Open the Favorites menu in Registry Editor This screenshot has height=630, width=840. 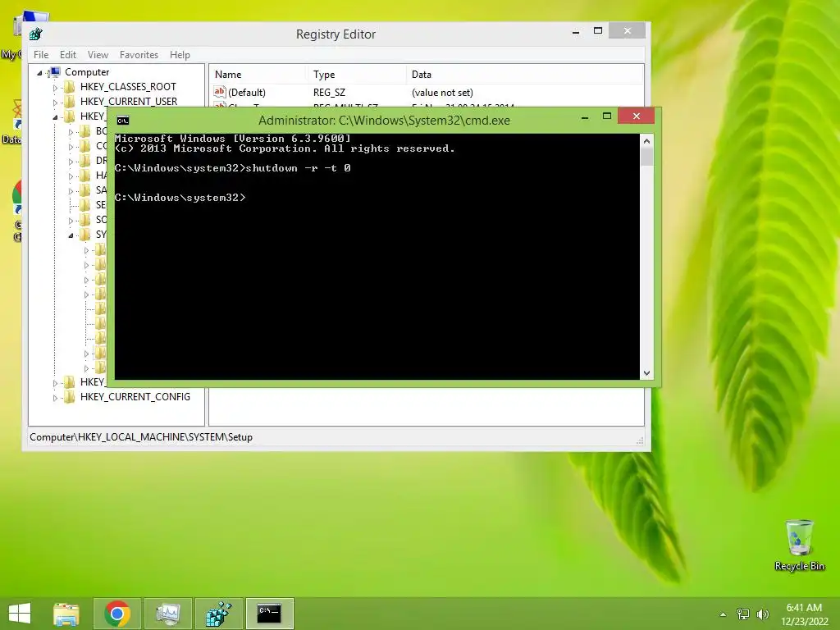pos(139,55)
